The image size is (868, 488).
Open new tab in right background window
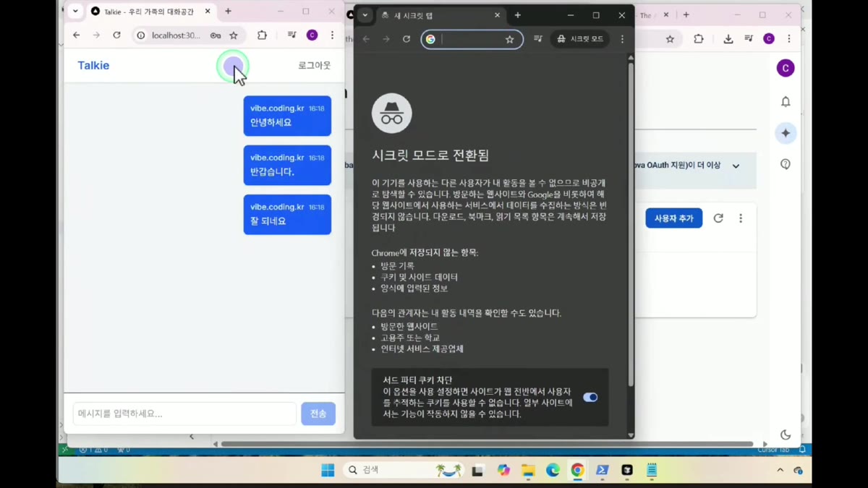(686, 14)
